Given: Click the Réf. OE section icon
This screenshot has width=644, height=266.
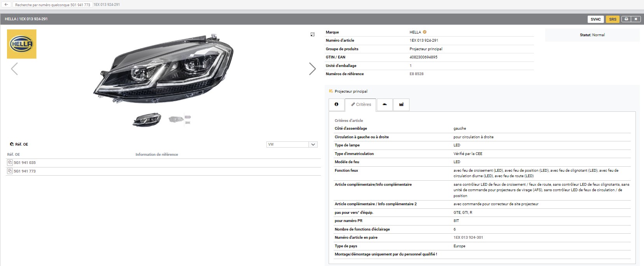Looking at the screenshot, I should [12, 144].
